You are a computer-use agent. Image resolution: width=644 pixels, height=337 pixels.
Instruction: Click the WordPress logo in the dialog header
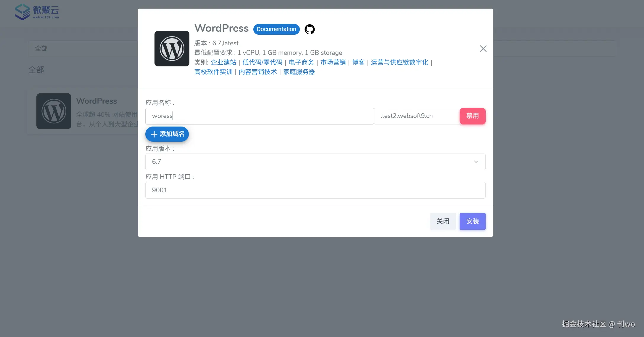click(172, 48)
